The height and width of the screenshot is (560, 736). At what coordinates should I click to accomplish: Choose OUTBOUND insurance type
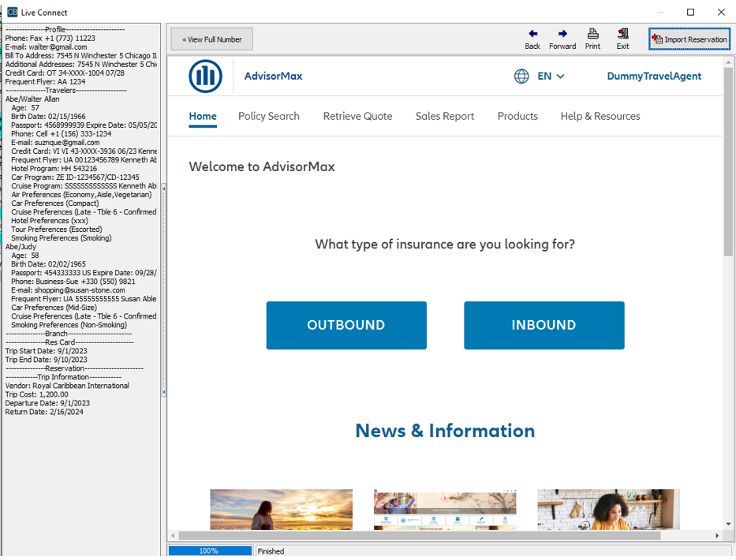(346, 325)
